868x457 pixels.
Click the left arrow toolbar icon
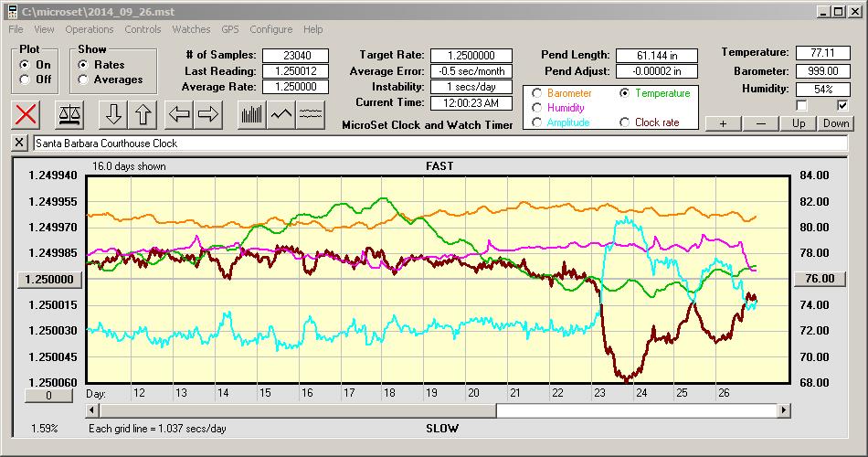[x=180, y=114]
